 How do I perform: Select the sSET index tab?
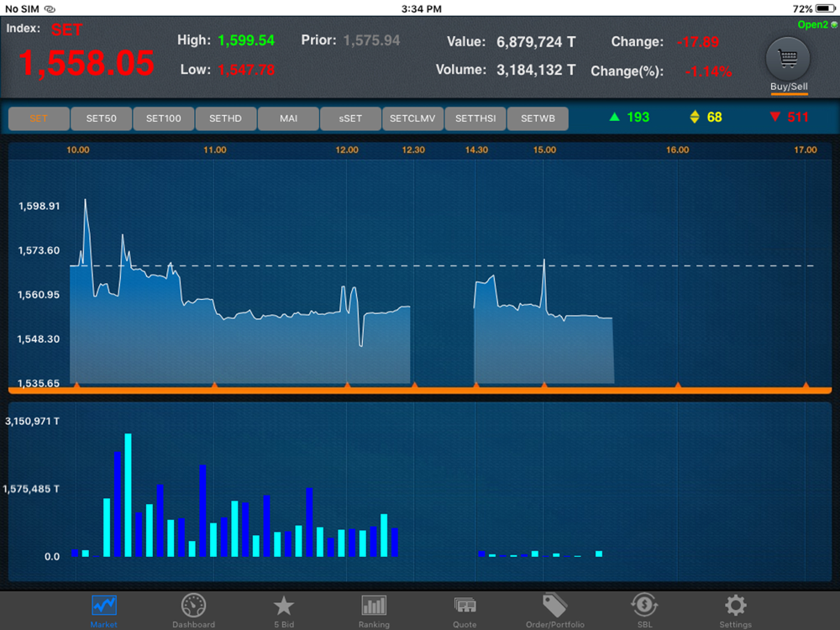[350, 118]
